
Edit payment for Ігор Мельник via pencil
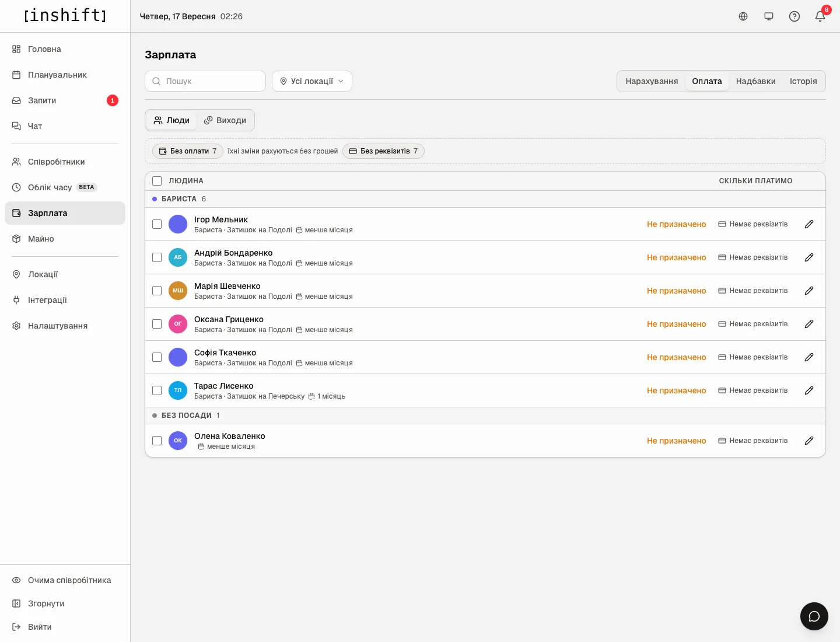click(809, 224)
